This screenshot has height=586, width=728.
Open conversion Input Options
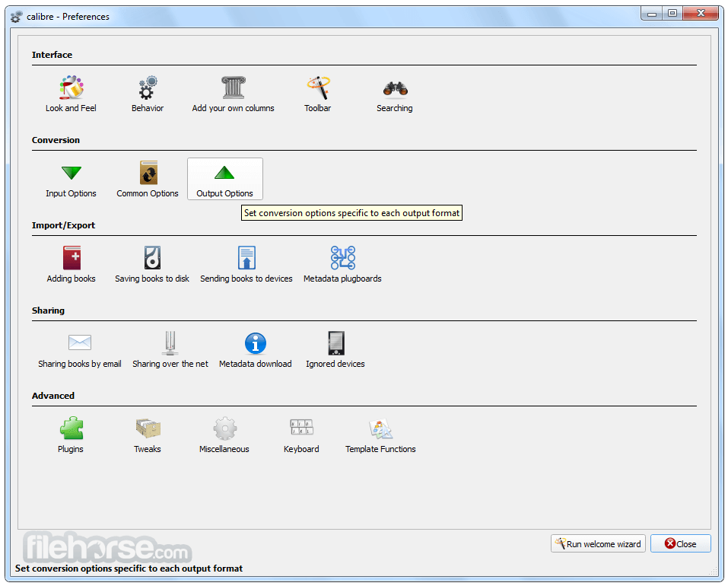click(71, 180)
